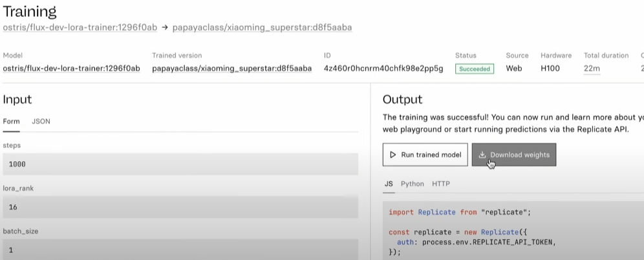Select the Python code tab

412,184
